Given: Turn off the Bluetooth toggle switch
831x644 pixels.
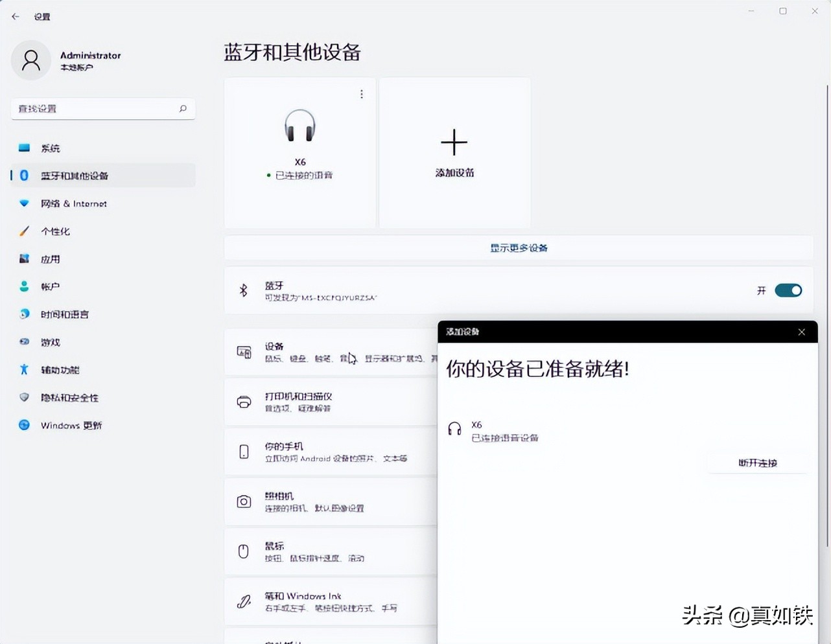Looking at the screenshot, I should 788,290.
